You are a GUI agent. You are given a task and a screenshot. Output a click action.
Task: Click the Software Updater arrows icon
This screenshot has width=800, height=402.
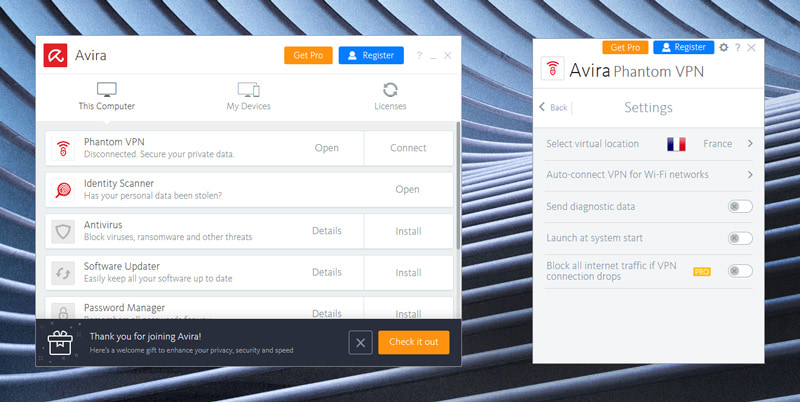coord(63,273)
